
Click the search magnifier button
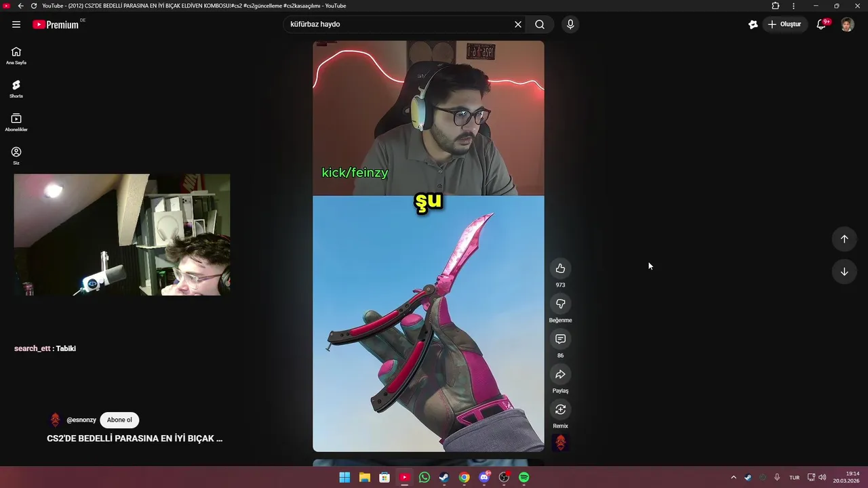540,24
